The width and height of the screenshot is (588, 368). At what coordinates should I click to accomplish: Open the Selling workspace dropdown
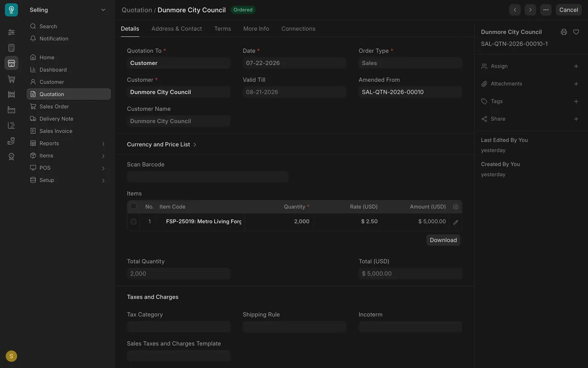tap(68, 10)
